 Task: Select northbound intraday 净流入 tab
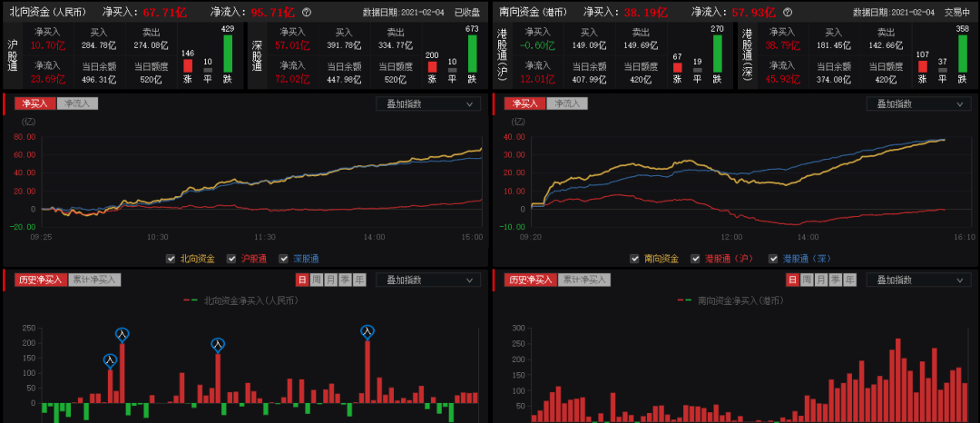pos(77,104)
